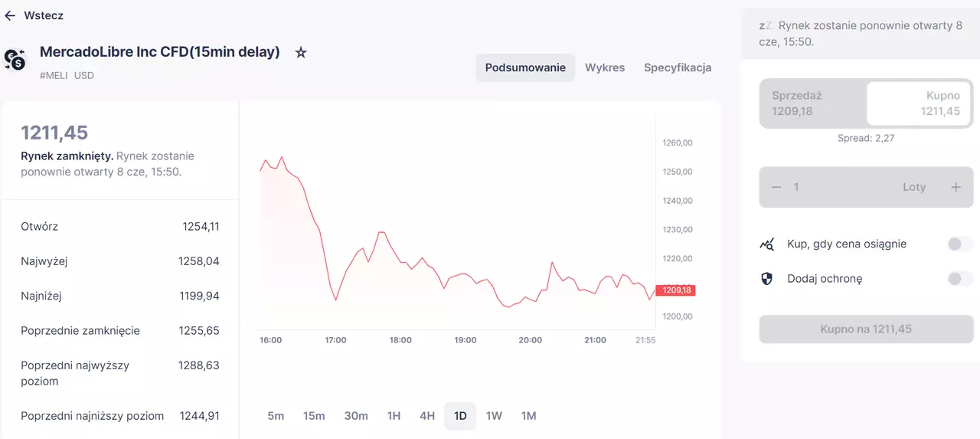Choose the Sprzedaż 1209,18 option
Screen dimensions: 980x439
813,103
